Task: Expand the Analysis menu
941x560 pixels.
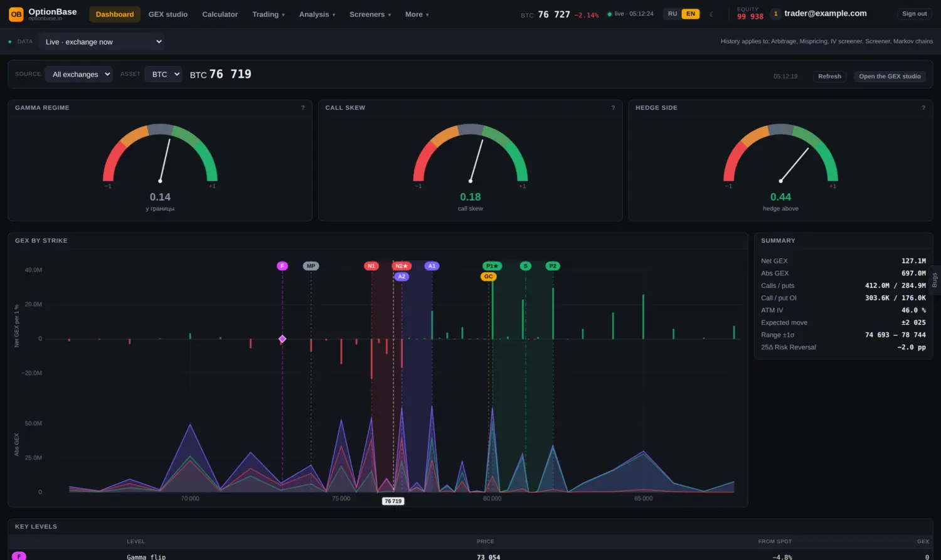Action: point(317,14)
